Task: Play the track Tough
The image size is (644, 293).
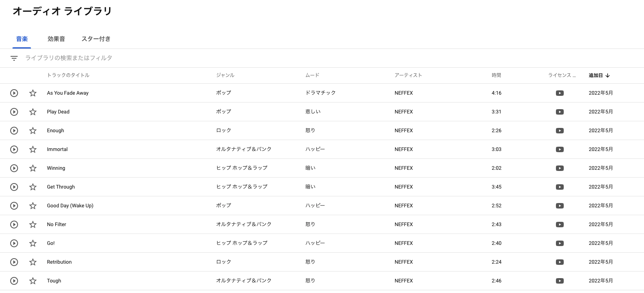Action: [x=14, y=281]
